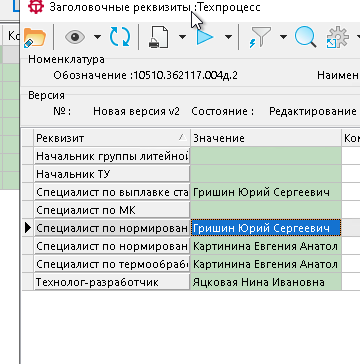Image resolution: width=360 pixels, height=364 pixels.
Task: Open dropdown arrow beside play icon
Action: (228, 37)
